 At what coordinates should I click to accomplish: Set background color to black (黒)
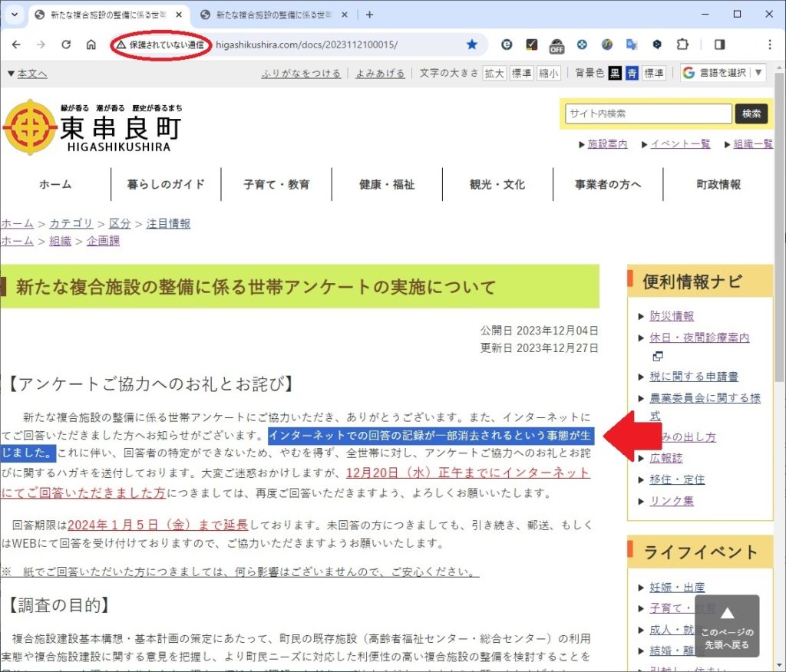click(615, 73)
